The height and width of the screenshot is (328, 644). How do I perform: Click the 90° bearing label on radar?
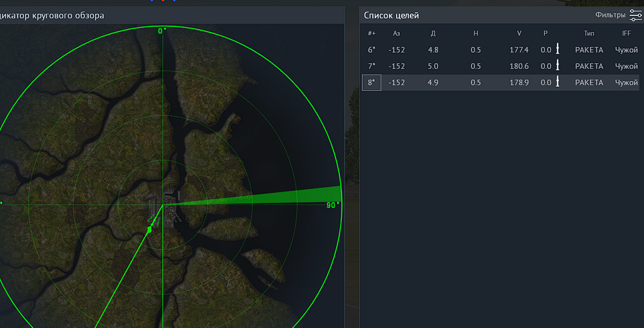[333, 205]
